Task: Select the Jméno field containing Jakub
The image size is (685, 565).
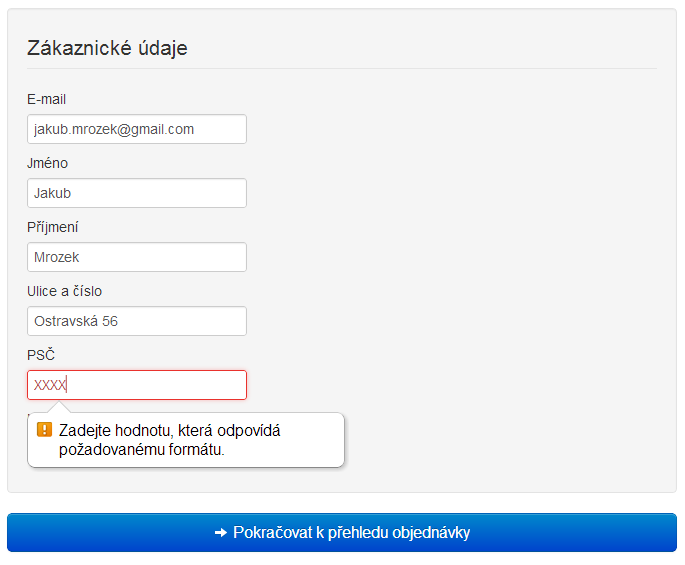Action: click(x=137, y=193)
